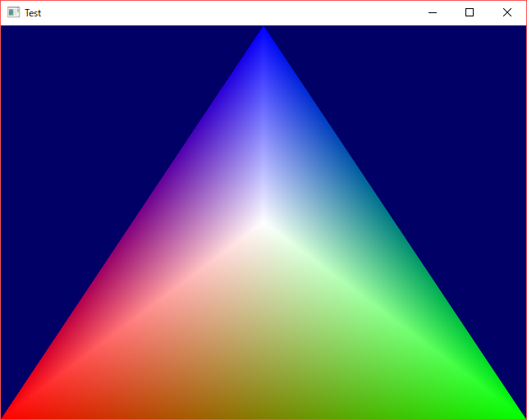Click the Test window app icon
This screenshot has height=420, width=527.
(x=13, y=12)
